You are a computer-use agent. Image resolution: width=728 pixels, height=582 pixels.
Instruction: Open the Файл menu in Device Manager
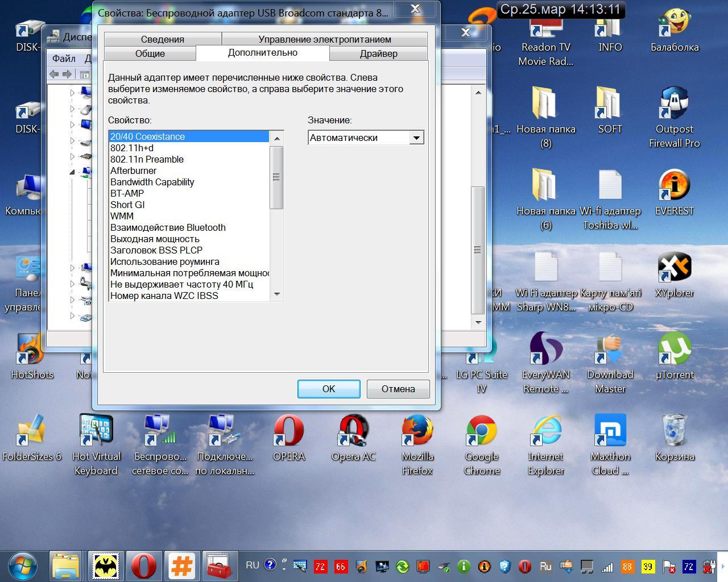[x=64, y=58]
